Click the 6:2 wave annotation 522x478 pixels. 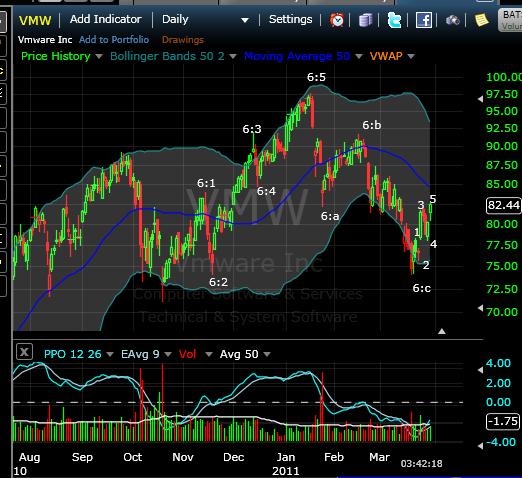point(218,282)
